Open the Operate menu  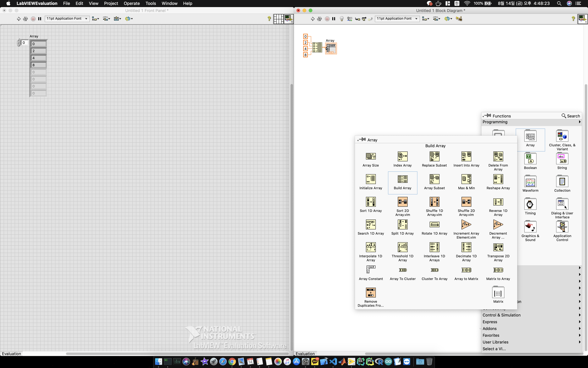(132, 3)
